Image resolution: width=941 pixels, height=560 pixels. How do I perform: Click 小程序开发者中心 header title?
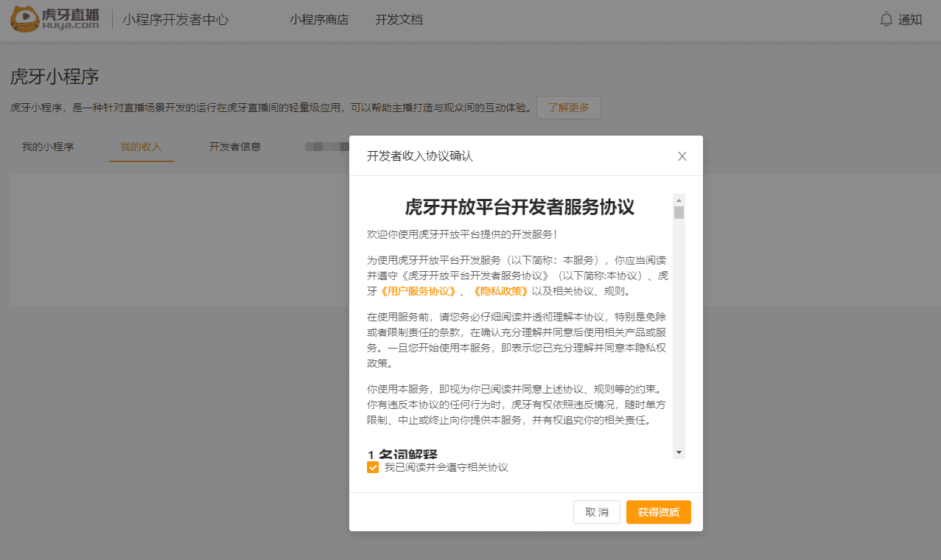pos(175,20)
